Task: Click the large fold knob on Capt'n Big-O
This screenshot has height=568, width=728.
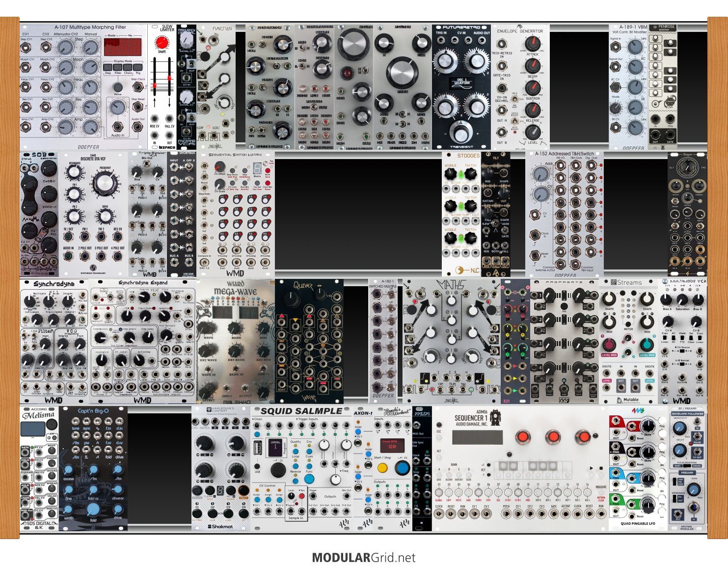Action: [93, 510]
